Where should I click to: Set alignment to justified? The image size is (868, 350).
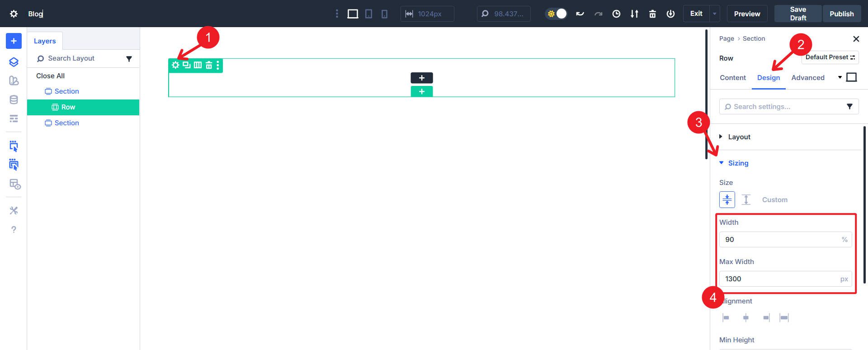point(784,318)
